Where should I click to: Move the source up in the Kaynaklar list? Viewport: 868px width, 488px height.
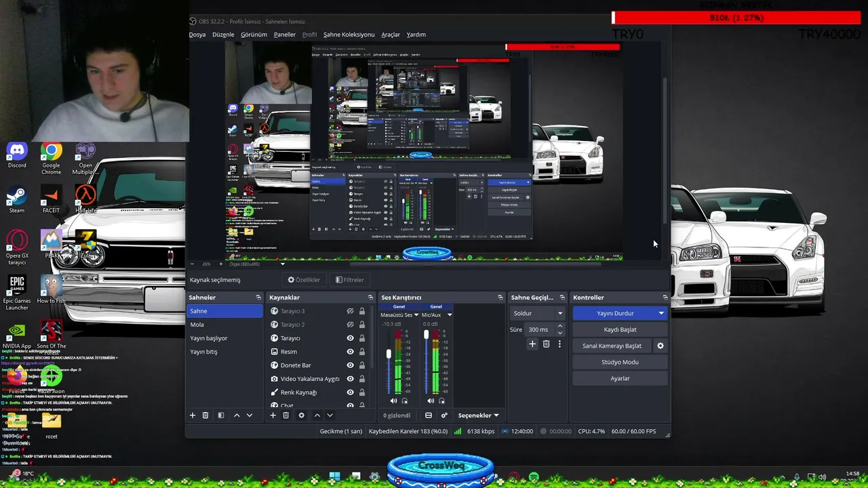point(317,415)
